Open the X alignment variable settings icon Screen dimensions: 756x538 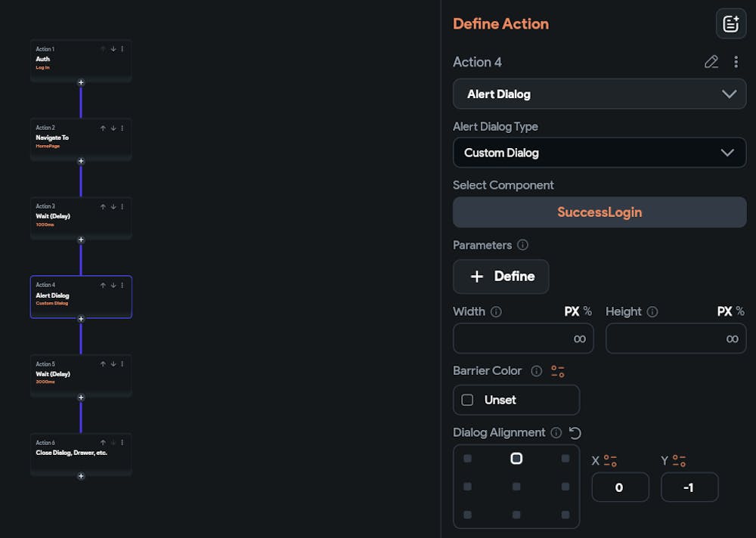pyautogui.click(x=610, y=461)
